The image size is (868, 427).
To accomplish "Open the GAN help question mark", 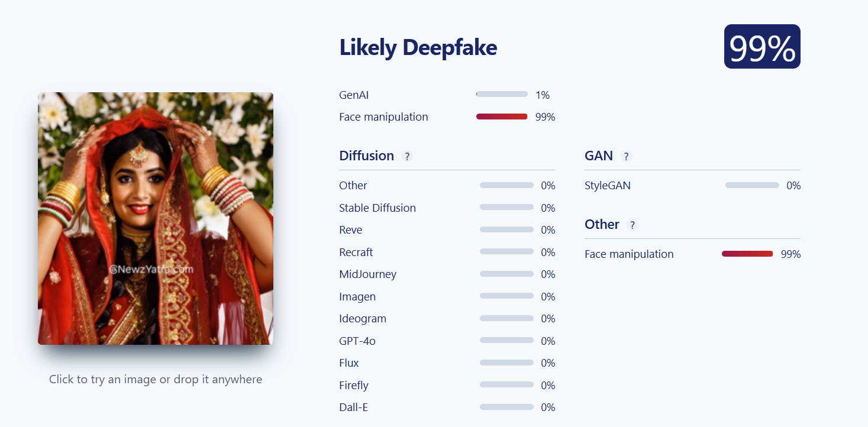I will (626, 157).
